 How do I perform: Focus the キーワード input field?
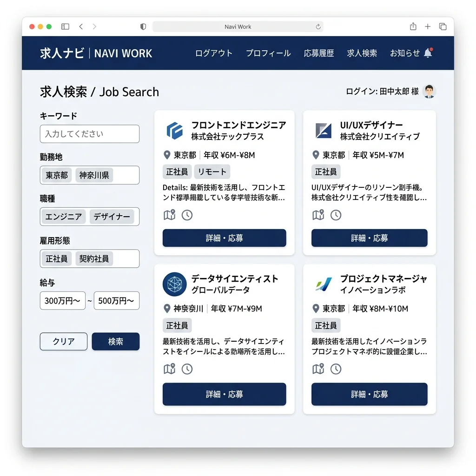90,134
